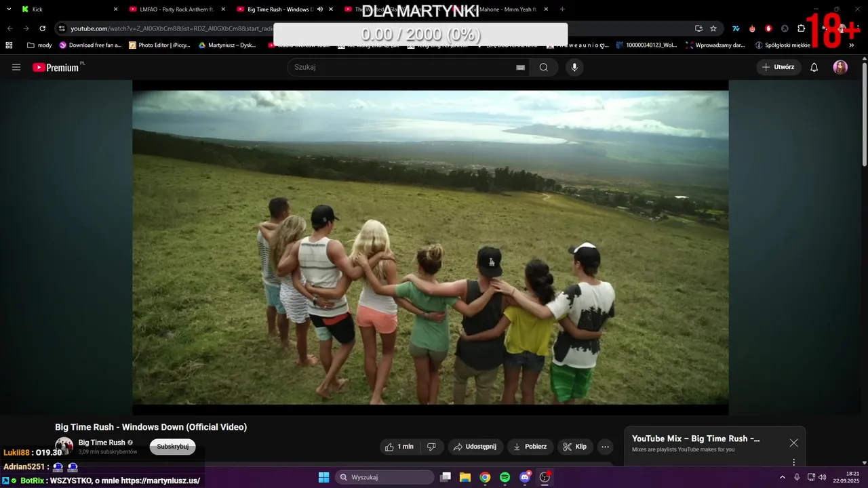The width and height of the screenshot is (868, 488).
Task: Go back in browser history
Action: point(9,28)
